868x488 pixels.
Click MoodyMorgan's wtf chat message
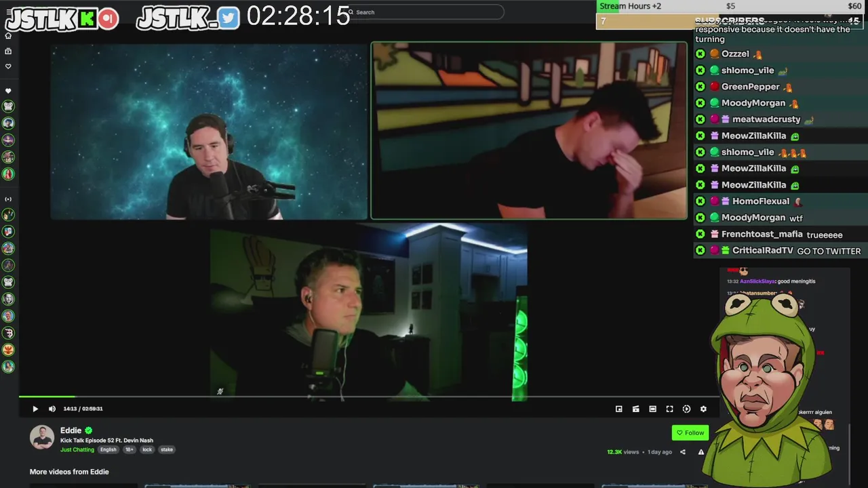796,218
